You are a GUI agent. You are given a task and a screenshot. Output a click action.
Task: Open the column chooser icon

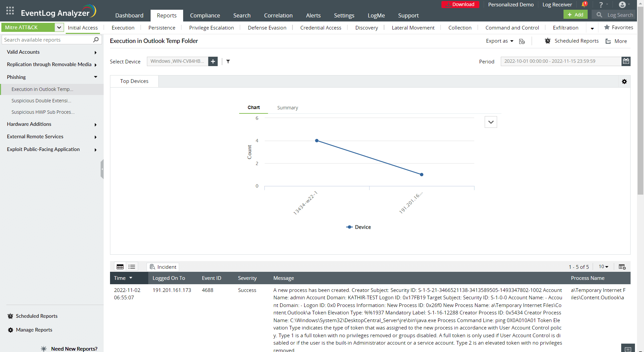pos(622,267)
